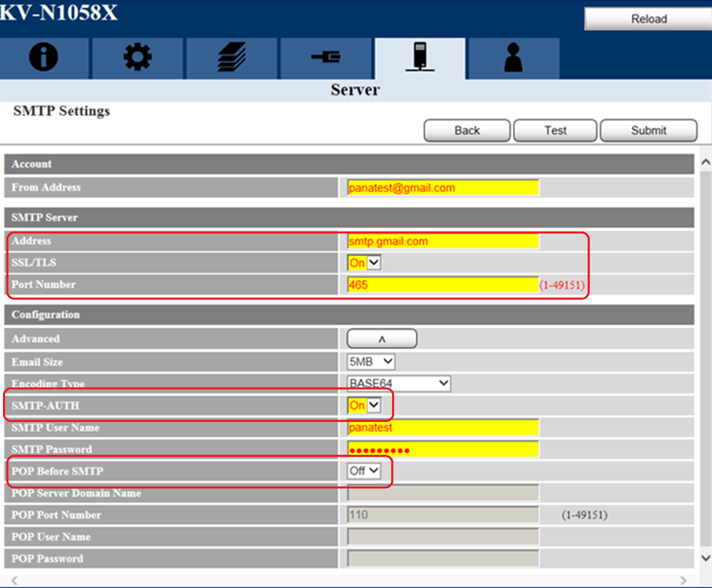Click the Test button
712x588 pixels.
tap(555, 131)
